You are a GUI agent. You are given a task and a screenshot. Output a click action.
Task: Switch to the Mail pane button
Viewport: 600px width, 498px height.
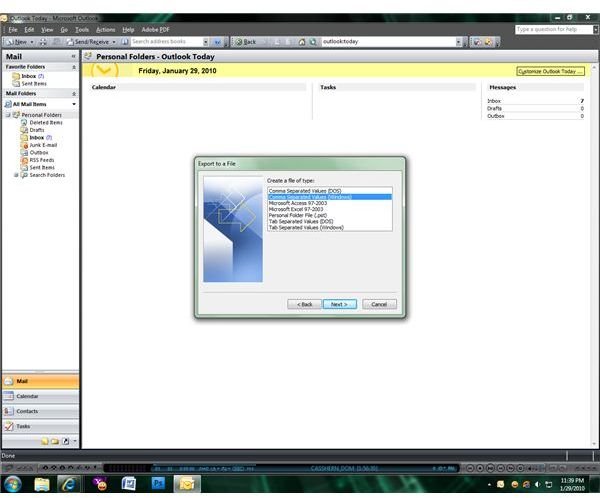tap(41, 381)
